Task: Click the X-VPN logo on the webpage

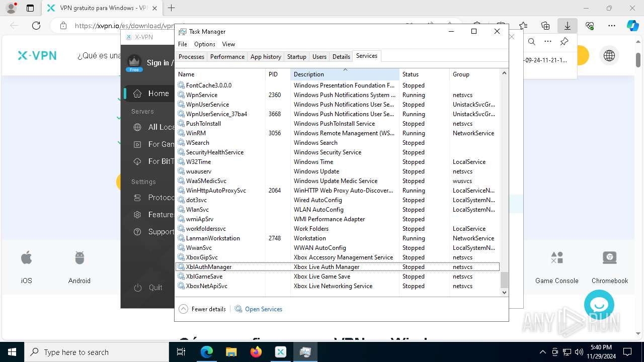Action: pyautogui.click(x=37, y=56)
